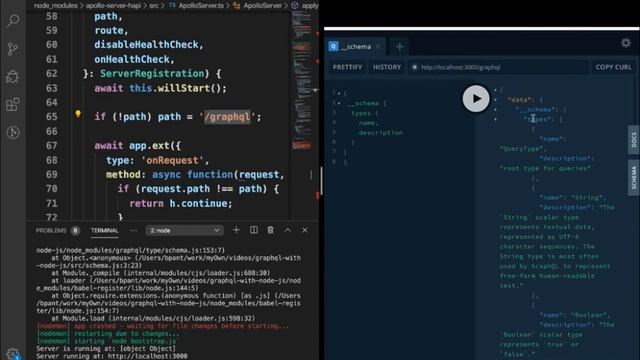Image resolution: width=640 pixels, height=360 pixels.
Task: Open Search in the activity bar
Action: 13,20
